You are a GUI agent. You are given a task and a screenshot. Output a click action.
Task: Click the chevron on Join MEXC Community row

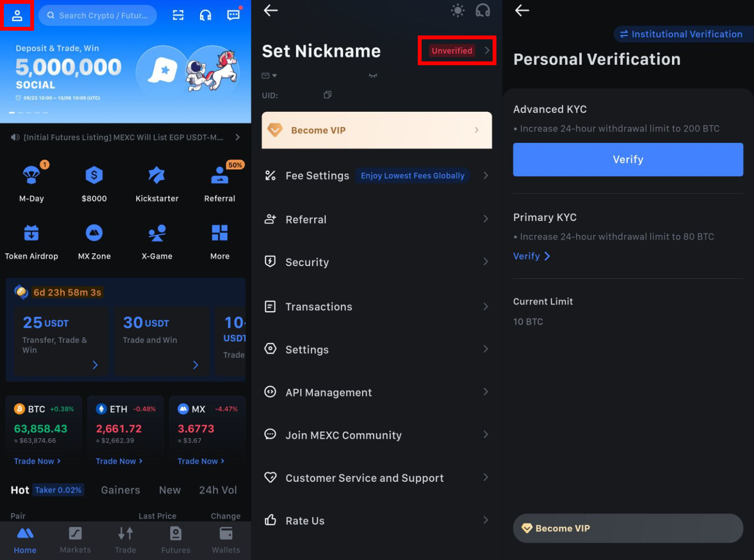coord(485,434)
